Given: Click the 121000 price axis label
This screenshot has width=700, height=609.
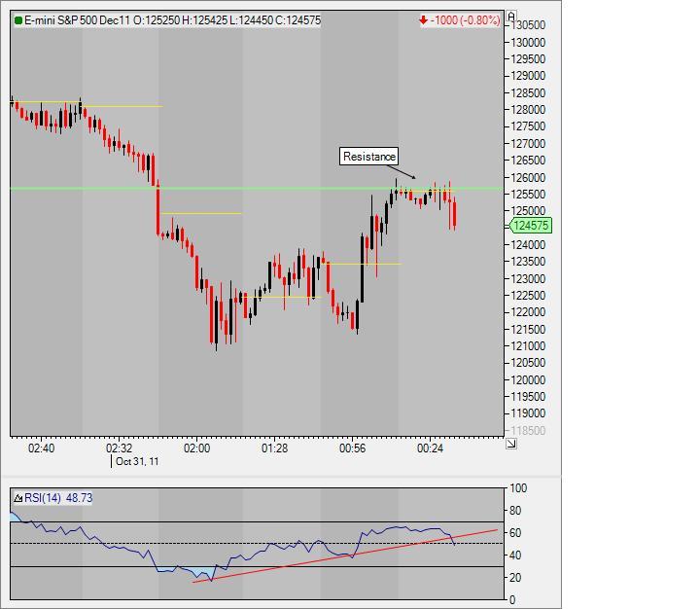Looking at the screenshot, I should coord(528,346).
